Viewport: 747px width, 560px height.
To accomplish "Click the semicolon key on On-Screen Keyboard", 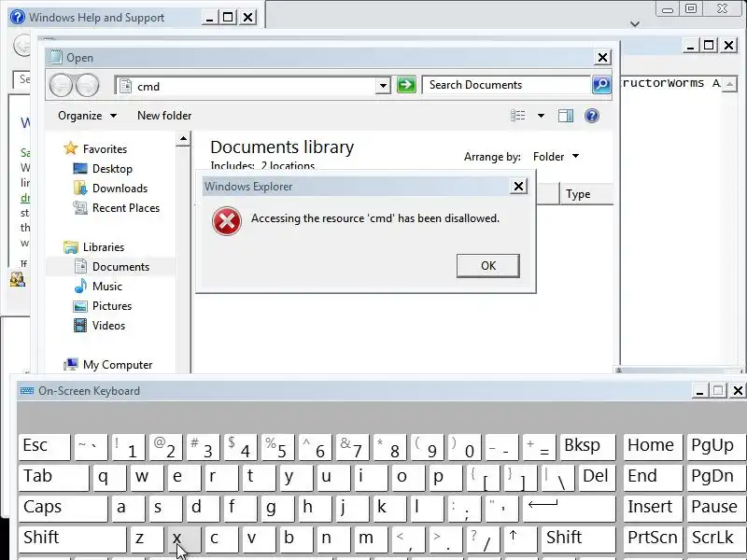I will 464,508.
